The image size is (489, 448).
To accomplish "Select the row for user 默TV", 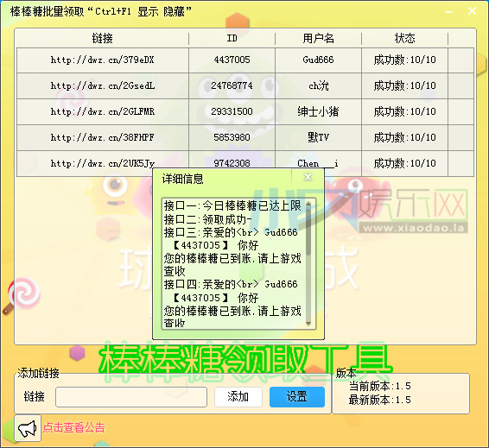I will pyautogui.click(x=245, y=138).
